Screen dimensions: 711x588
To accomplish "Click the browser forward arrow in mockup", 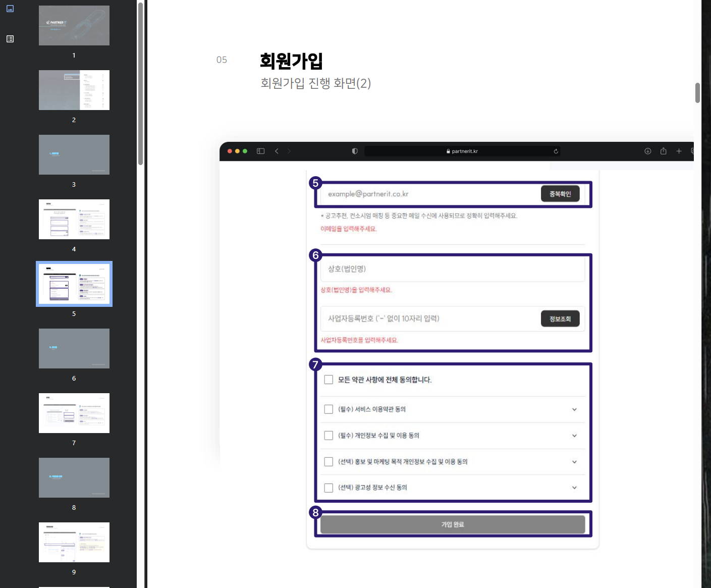I will click(289, 151).
